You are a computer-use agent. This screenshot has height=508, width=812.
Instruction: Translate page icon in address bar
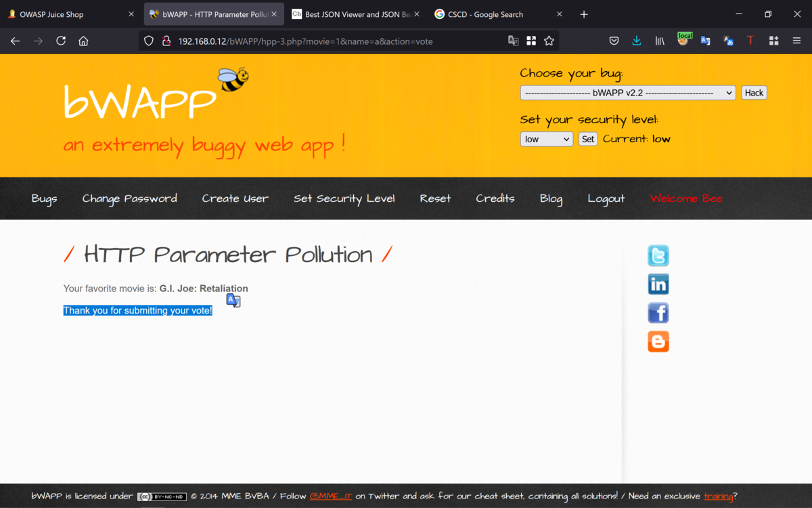coord(514,41)
